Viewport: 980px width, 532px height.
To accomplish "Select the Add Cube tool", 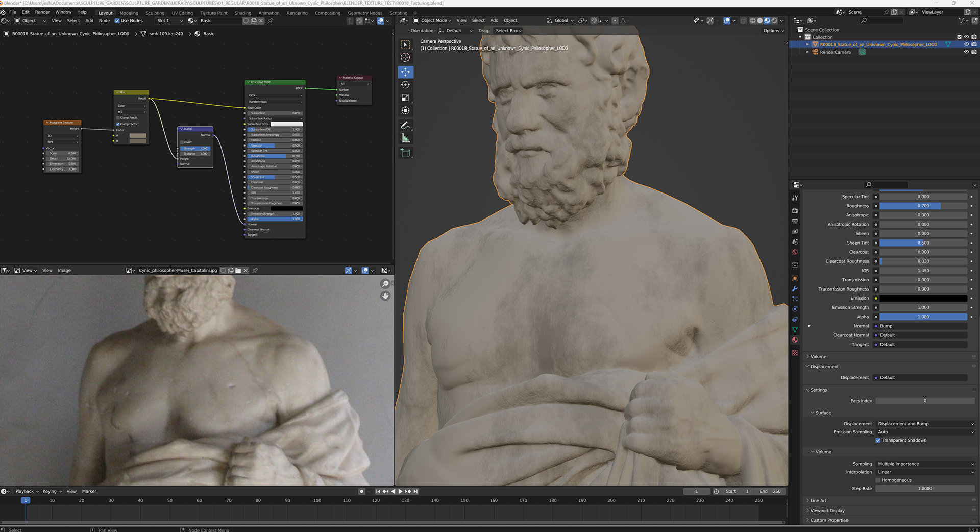I will [x=405, y=153].
